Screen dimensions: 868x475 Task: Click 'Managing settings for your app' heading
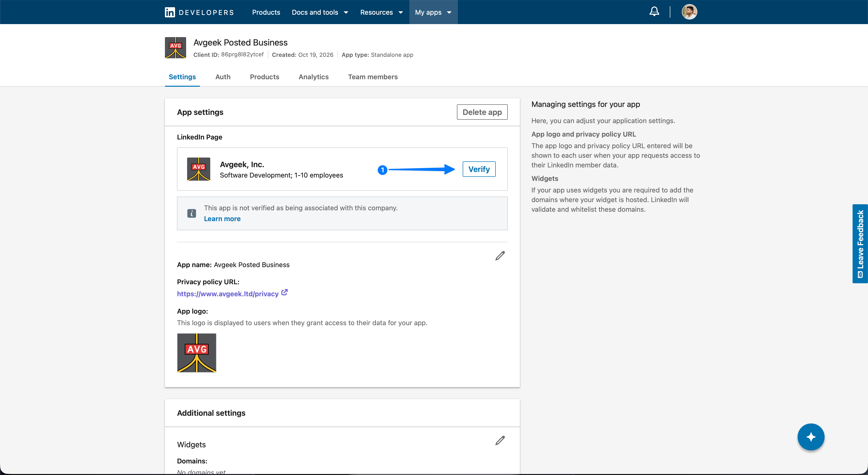pyautogui.click(x=586, y=104)
